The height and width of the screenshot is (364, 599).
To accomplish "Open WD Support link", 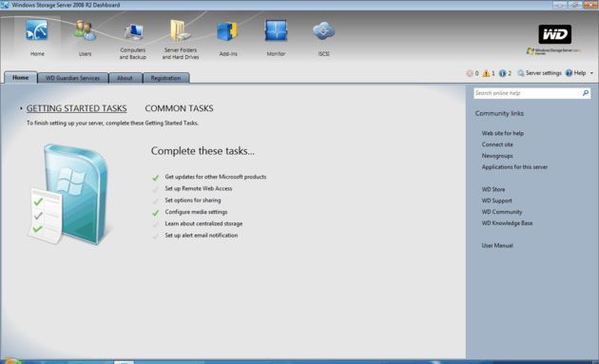I will point(496,201).
